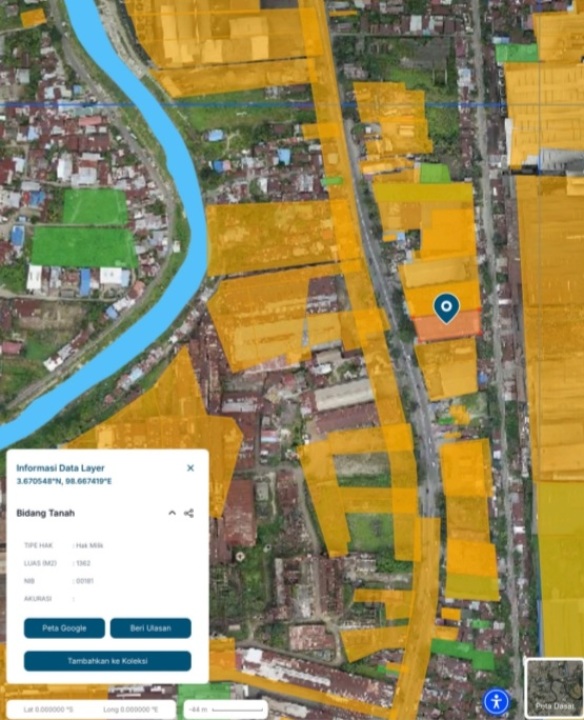Select the large green field parcel
This screenshot has width=584, height=720.
84,247
